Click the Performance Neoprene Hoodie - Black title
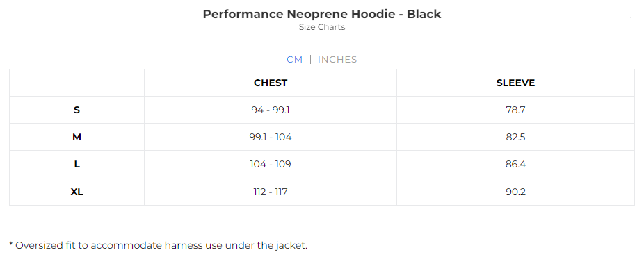The height and width of the screenshot is (266, 644). tap(321, 14)
